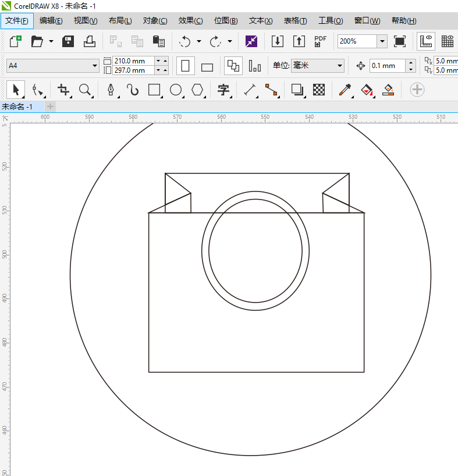Click the Save disk icon
Viewport: 458px width, 476px height.
tap(68, 41)
